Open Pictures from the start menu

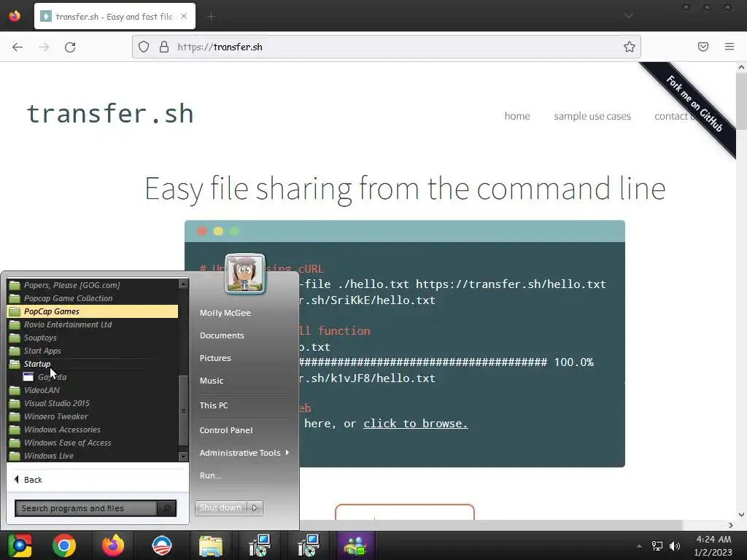point(215,358)
